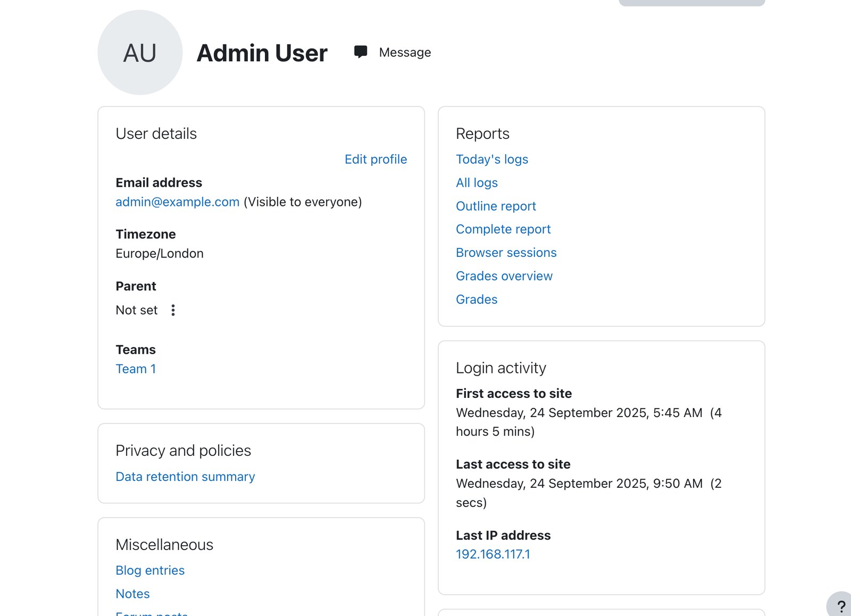Open the Outline report

[496, 206]
